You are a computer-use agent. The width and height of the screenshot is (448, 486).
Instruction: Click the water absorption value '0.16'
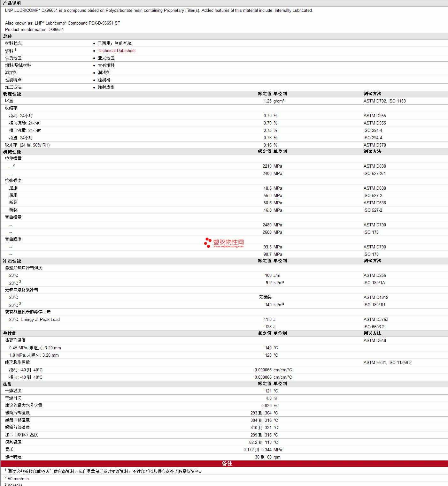[x=267, y=145]
